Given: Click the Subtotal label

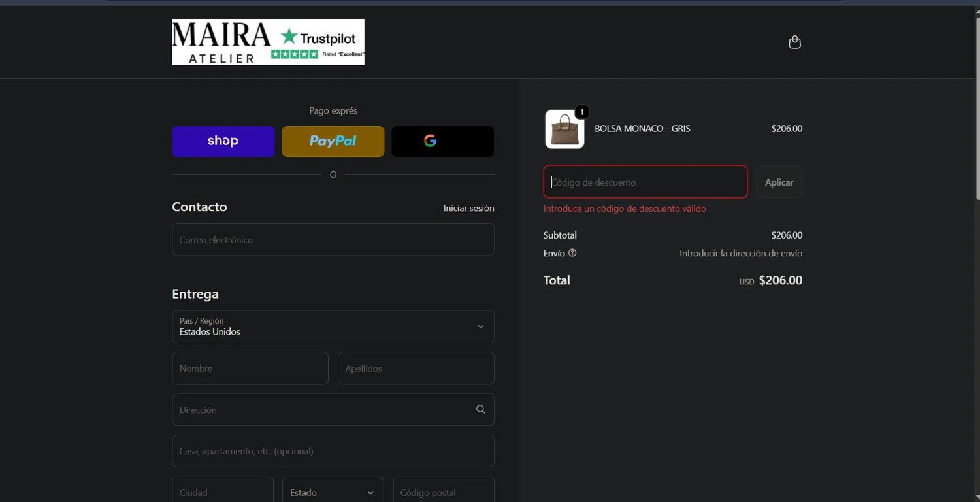Looking at the screenshot, I should click(560, 235).
